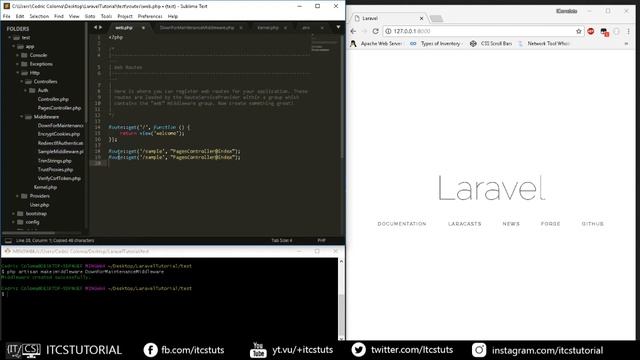Expand the bootstrap folder
Image resolution: width=640 pixels, height=360 pixels.
pos(14,213)
